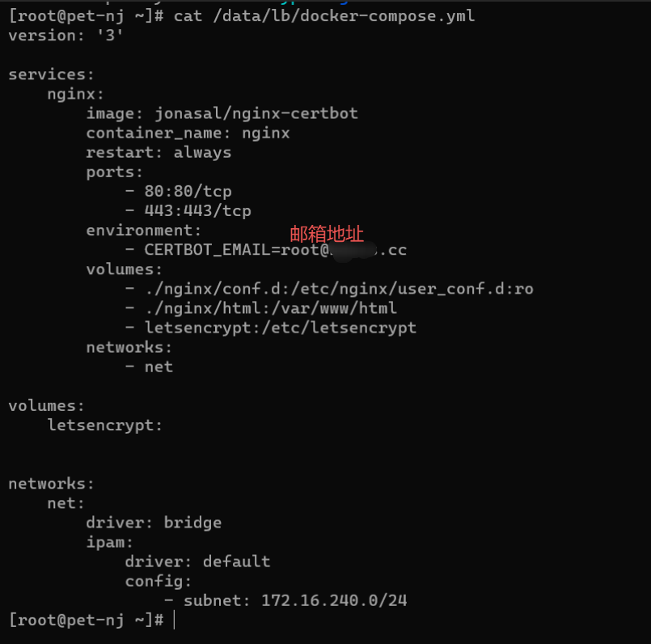651x644 pixels.
Task: Click the top-level volumes: key
Action: [46, 405]
